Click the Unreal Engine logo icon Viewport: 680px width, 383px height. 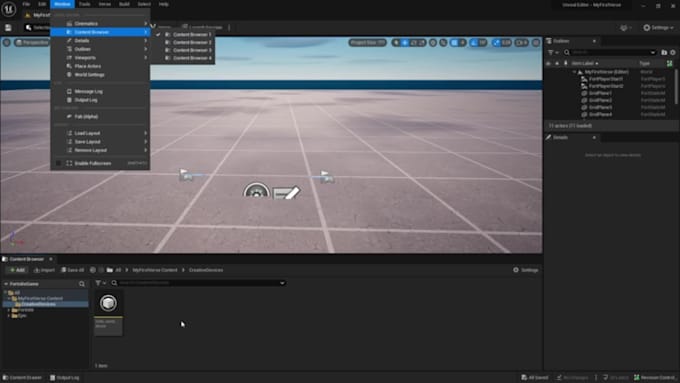click(9, 9)
